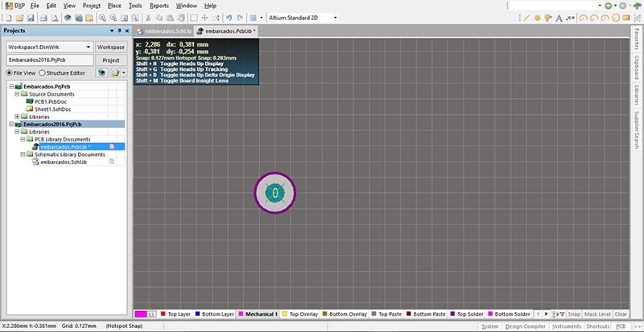The height and width of the screenshot is (332, 644).
Task: Switch to the embarcados.SchLib document tab
Action: coord(166,31)
